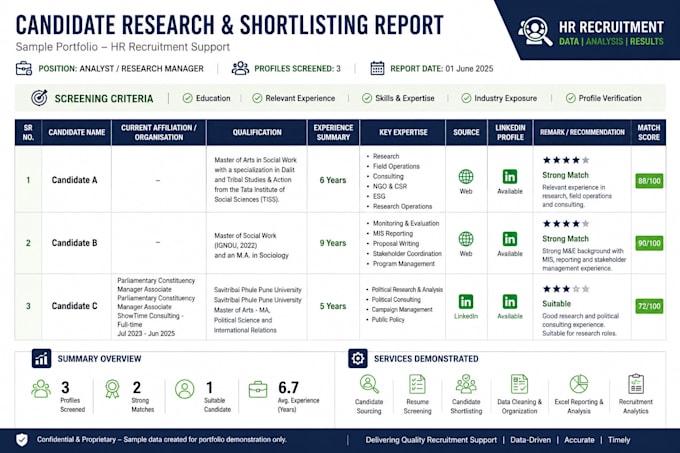Screen dimensions: 680x453
Task: Click the 88/100 match score badge
Action: (649, 181)
